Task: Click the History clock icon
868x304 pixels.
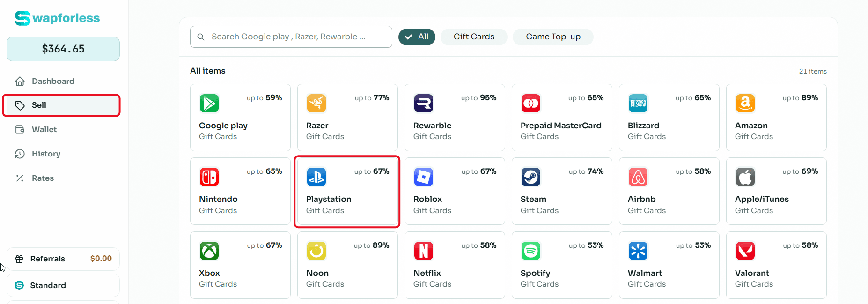Action: coord(20,154)
